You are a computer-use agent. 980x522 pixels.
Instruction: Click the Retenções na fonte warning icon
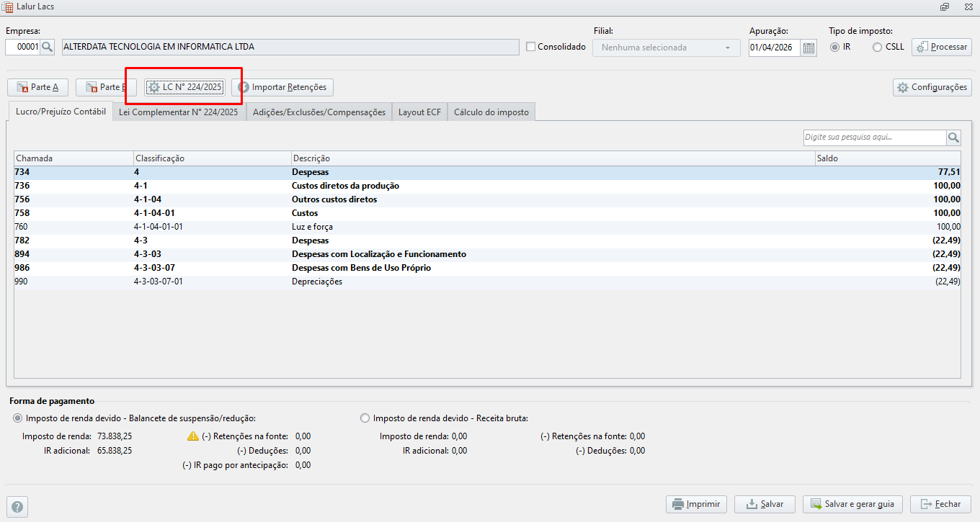pyautogui.click(x=193, y=436)
